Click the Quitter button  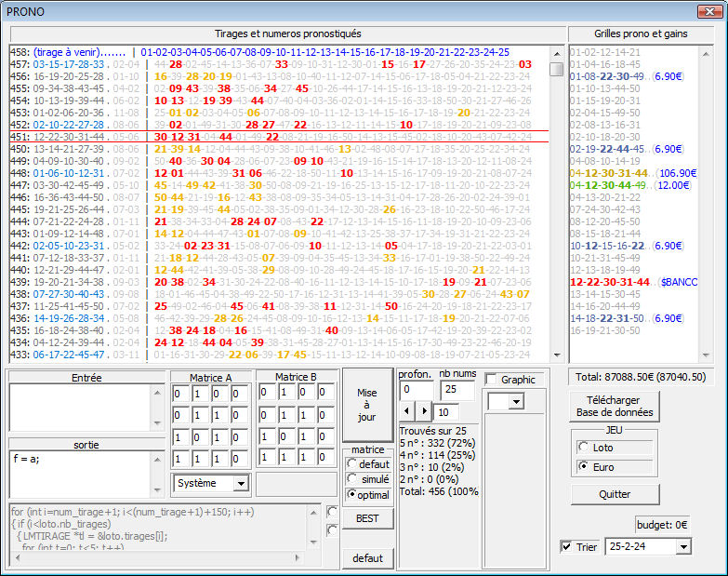pyautogui.click(x=615, y=494)
